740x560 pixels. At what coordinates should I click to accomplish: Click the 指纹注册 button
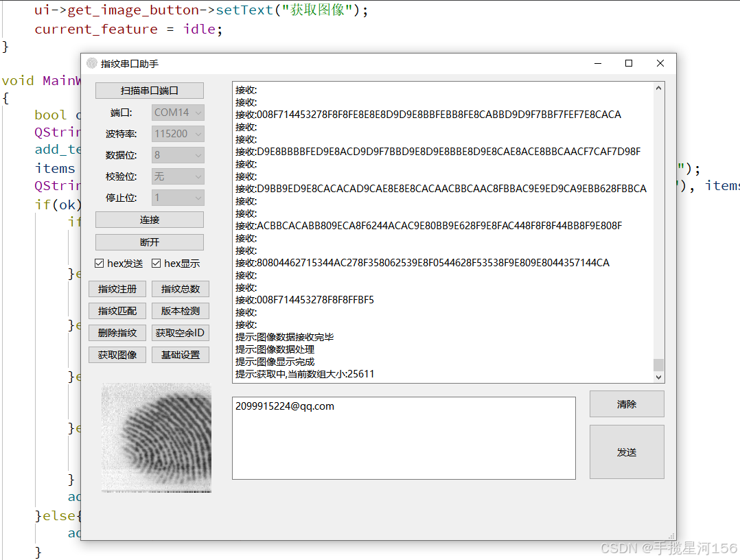click(117, 289)
